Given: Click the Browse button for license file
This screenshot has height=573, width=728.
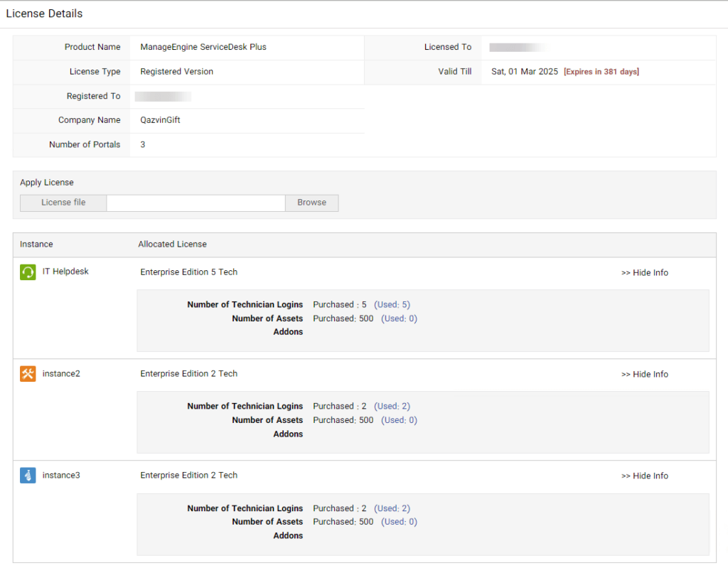Looking at the screenshot, I should 311,203.
